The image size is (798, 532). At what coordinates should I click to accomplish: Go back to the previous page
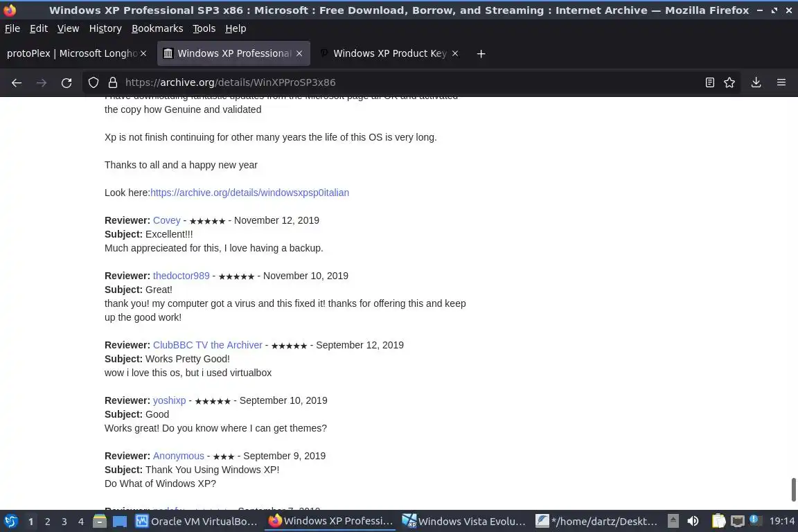point(17,82)
